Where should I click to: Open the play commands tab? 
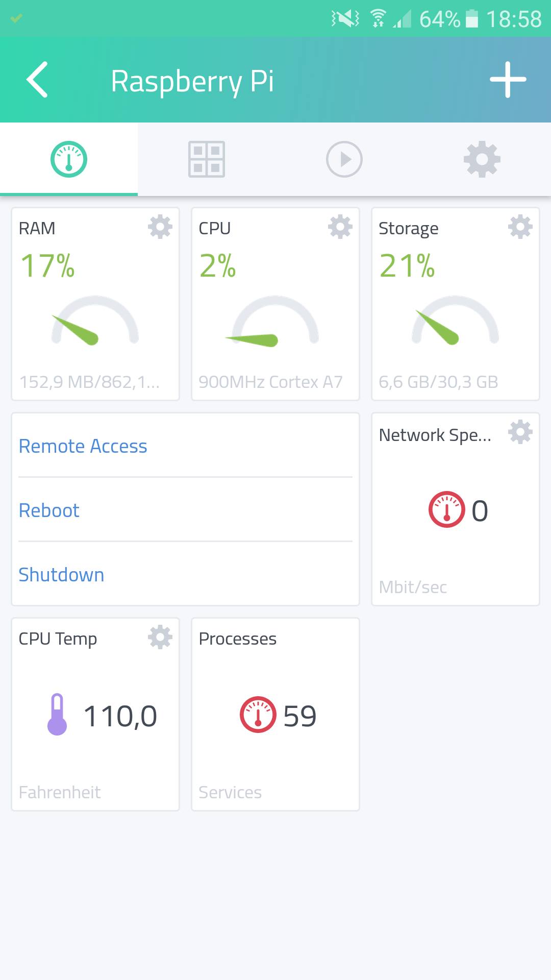tap(344, 159)
